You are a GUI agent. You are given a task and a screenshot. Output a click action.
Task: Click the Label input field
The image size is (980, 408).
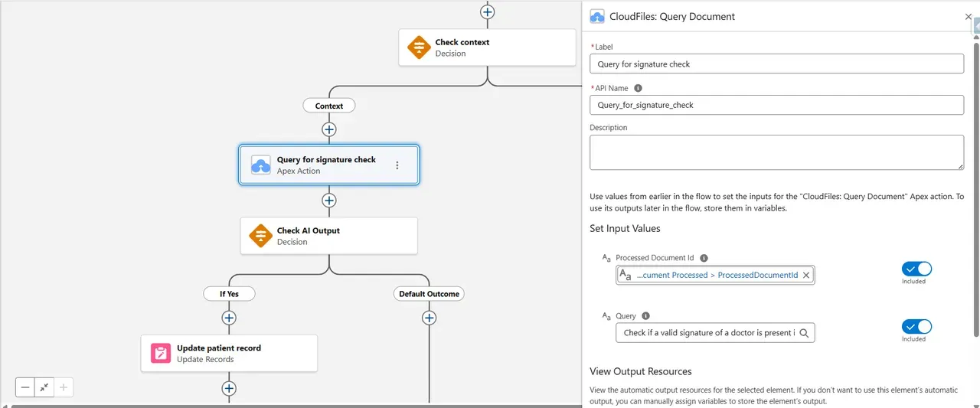coord(776,64)
